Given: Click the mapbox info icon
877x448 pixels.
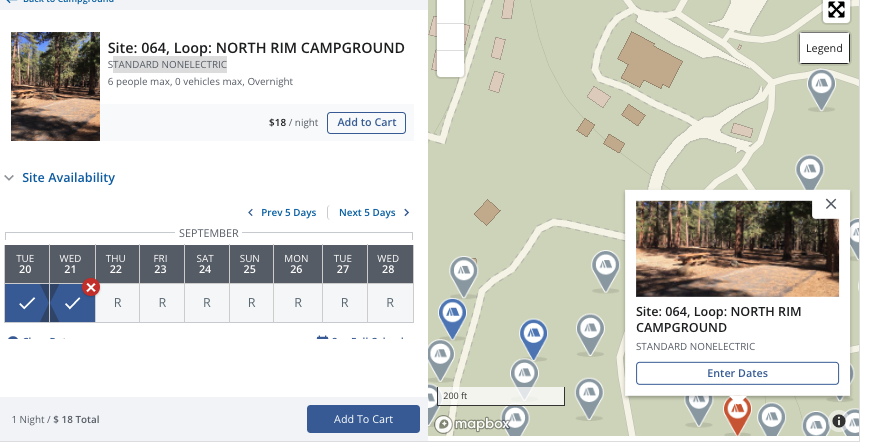Looking at the screenshot, I should [838, 422].
